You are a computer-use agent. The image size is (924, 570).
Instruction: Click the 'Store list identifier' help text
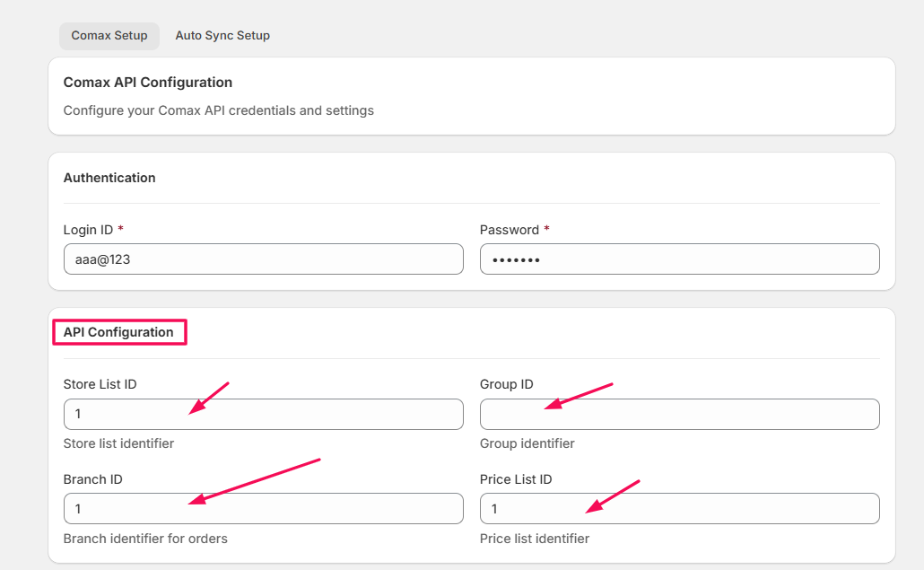pos(118,443)
